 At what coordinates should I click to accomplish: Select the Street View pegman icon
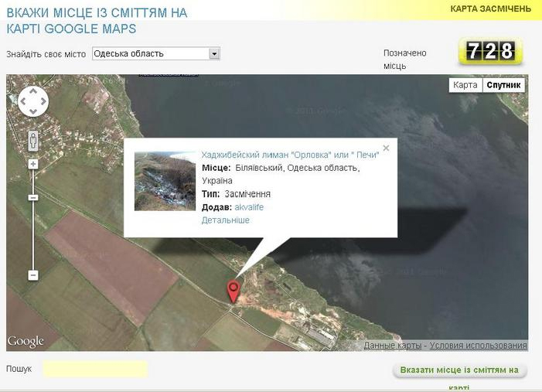click(x=32, y=141)
